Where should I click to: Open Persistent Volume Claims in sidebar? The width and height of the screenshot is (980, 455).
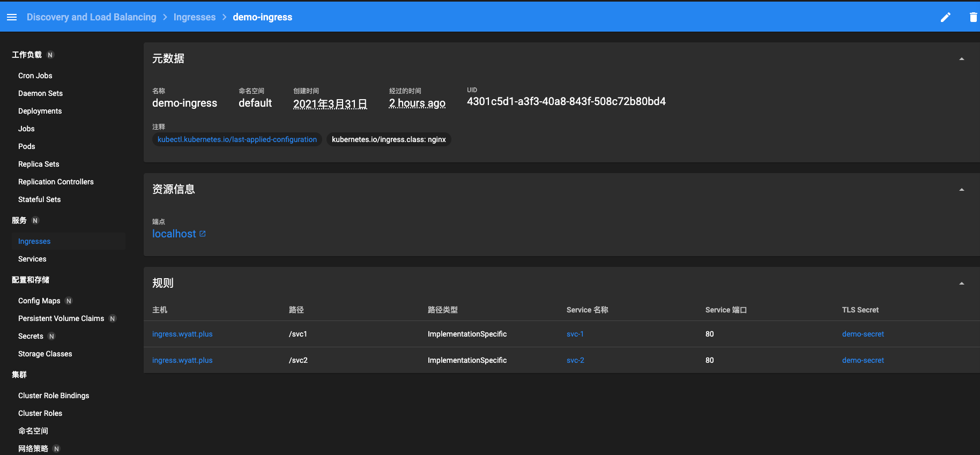coord(61,318)
